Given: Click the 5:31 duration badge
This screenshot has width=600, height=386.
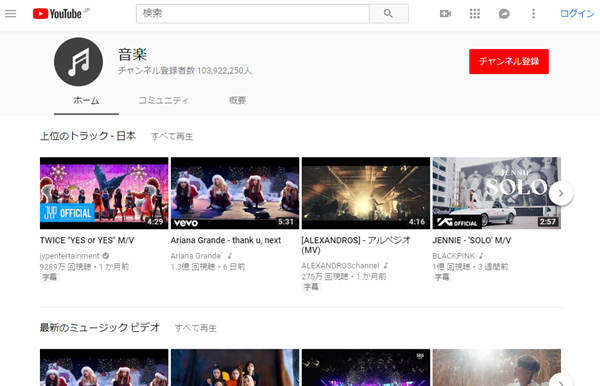Looking at the screenshot, I should coord(286,222).
